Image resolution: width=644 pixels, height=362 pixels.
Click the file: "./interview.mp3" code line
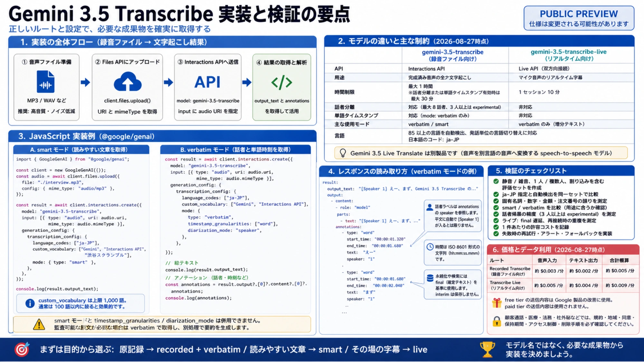[x=52, y=182]
